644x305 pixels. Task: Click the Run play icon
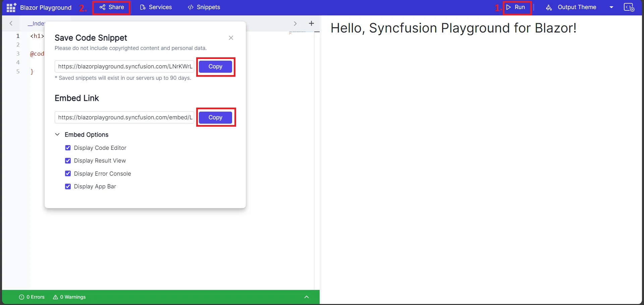tap(508, 7)
